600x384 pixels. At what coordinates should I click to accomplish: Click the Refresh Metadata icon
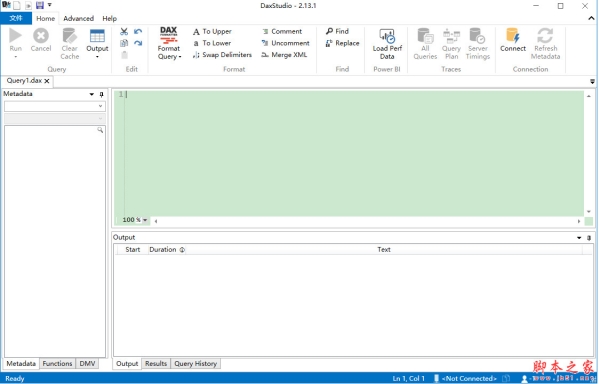(545, 36)
